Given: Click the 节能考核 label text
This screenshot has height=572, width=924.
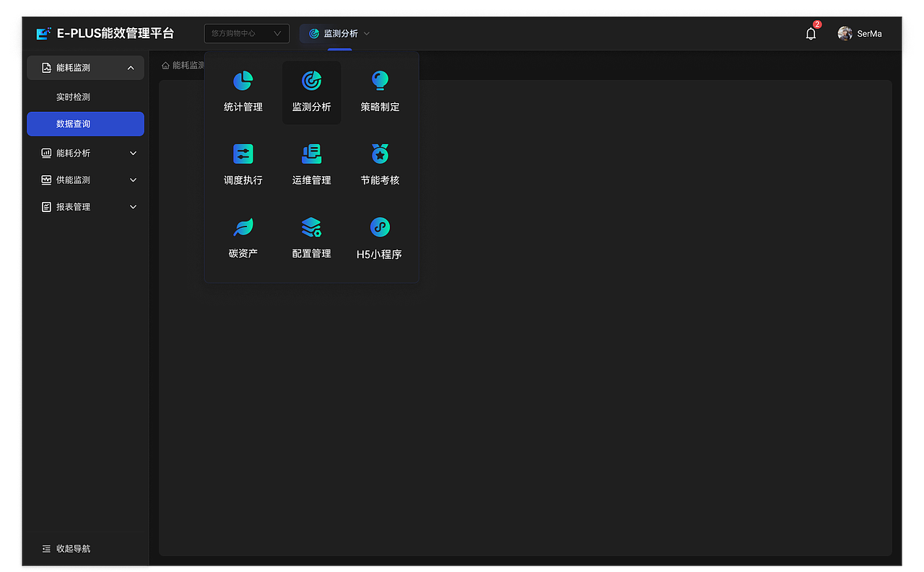Looking at the screenshot, I should pos(380,180).
